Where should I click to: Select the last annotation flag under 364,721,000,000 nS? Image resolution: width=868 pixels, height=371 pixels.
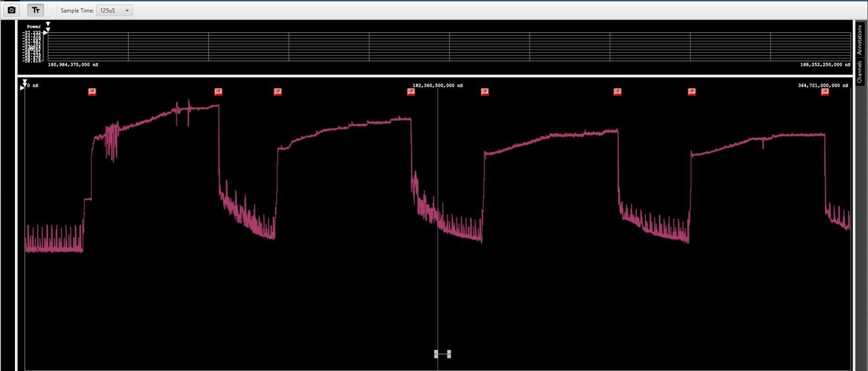(825, 92)
